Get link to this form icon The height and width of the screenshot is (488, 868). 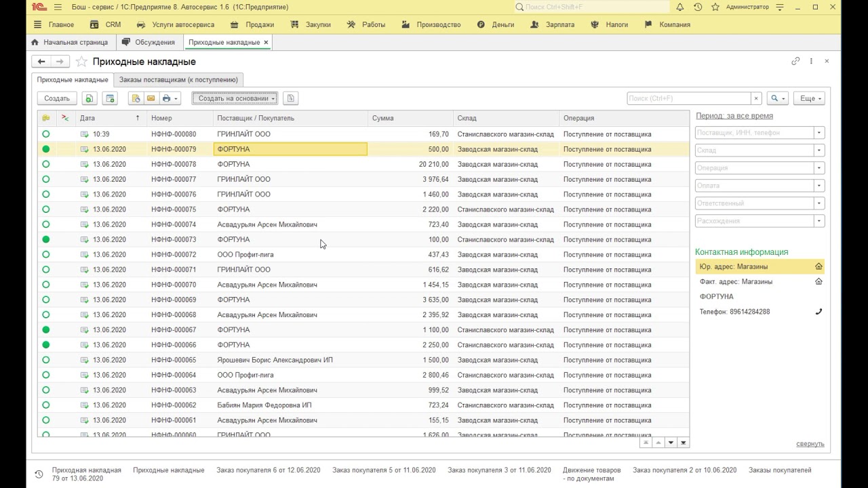pyautogui.click(x=795, y=61)
